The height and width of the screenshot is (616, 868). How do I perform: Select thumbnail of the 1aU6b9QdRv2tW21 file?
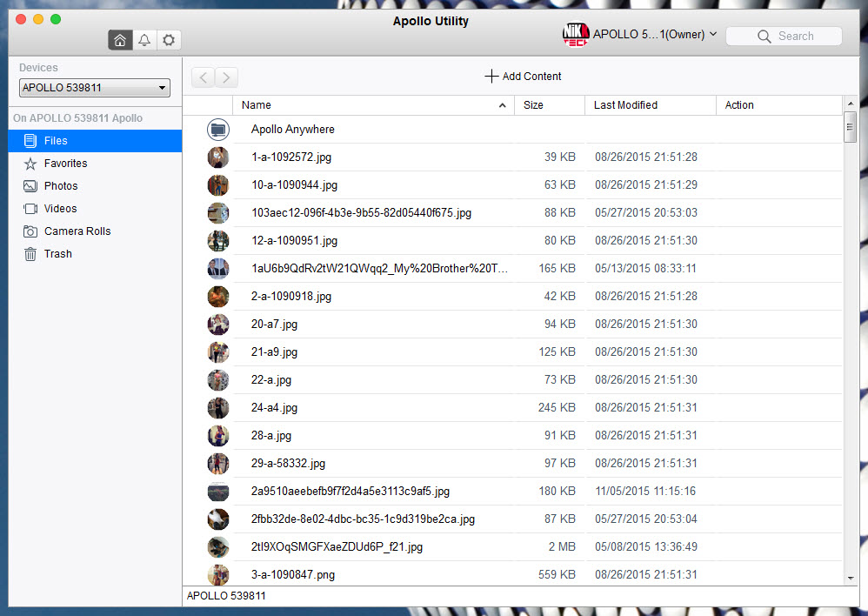pyautogui.click(x=218, y=269)
